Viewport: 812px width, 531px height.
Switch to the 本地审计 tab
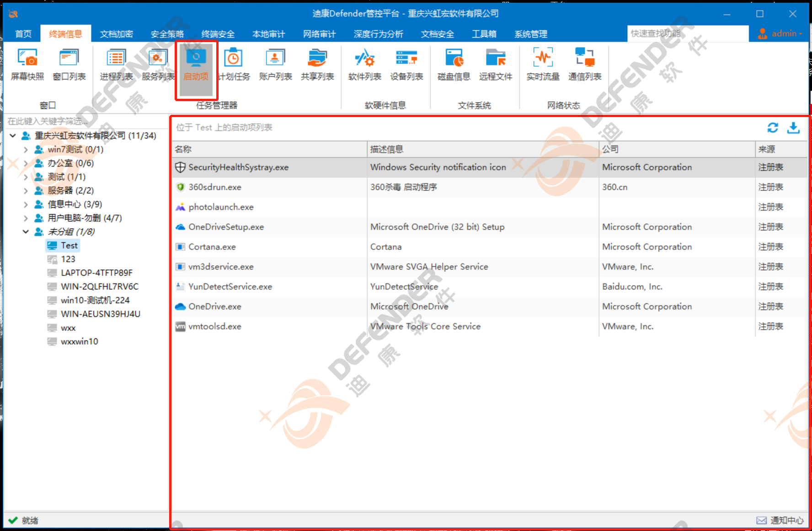[269, 34]
